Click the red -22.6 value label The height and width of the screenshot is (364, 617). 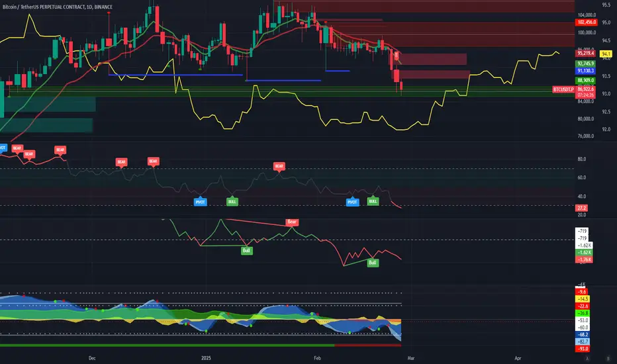point(583,306)
